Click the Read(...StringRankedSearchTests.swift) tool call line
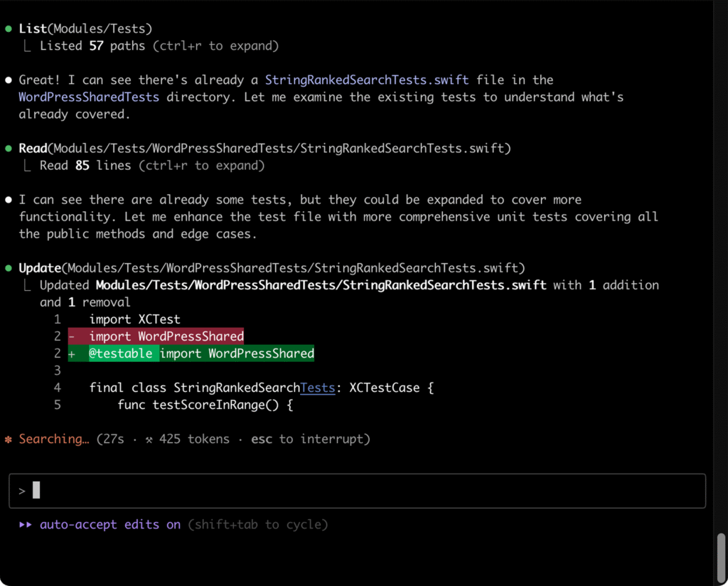Screen dimensions: 728x586 tap(264, 149)
